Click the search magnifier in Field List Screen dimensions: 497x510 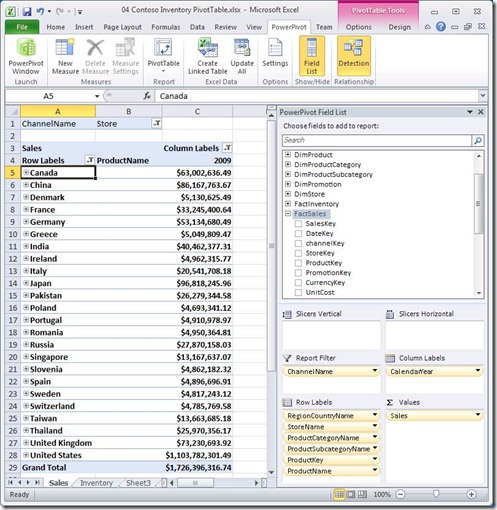pos(478,141)
